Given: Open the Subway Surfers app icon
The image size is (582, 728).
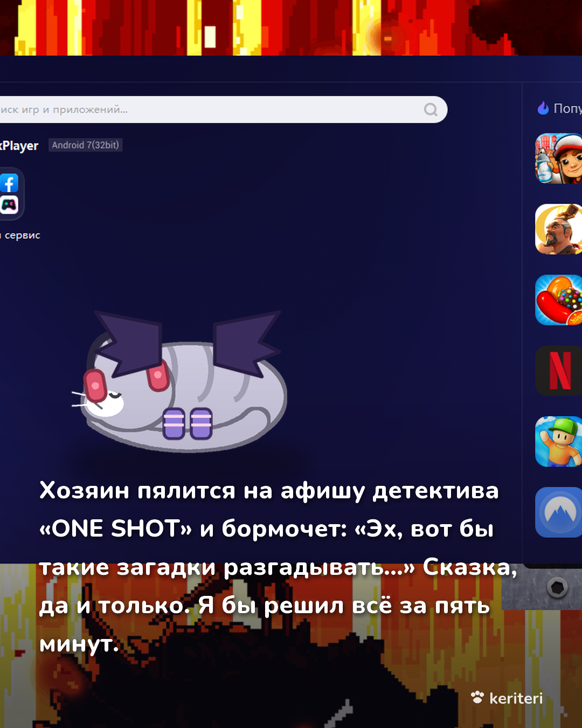Looking at the screenshot, I should click(x=558, y=159).
